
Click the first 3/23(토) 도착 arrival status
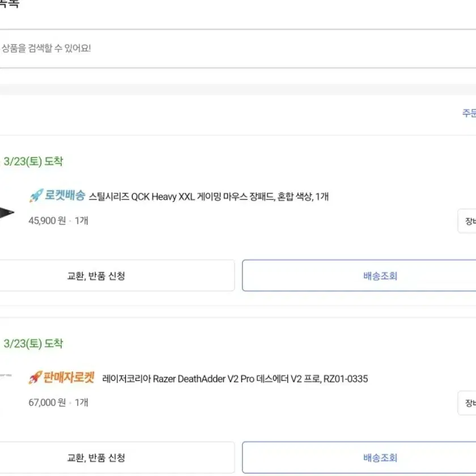coord(33,161)
